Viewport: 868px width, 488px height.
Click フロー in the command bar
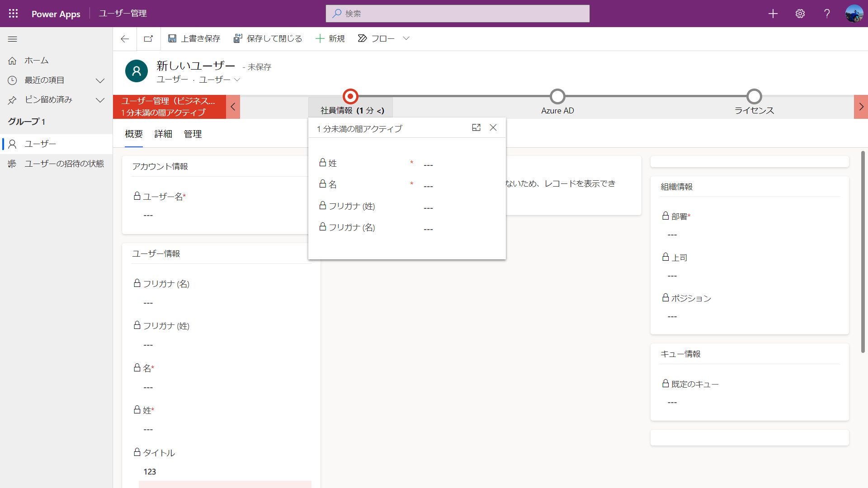pos(376,39)
